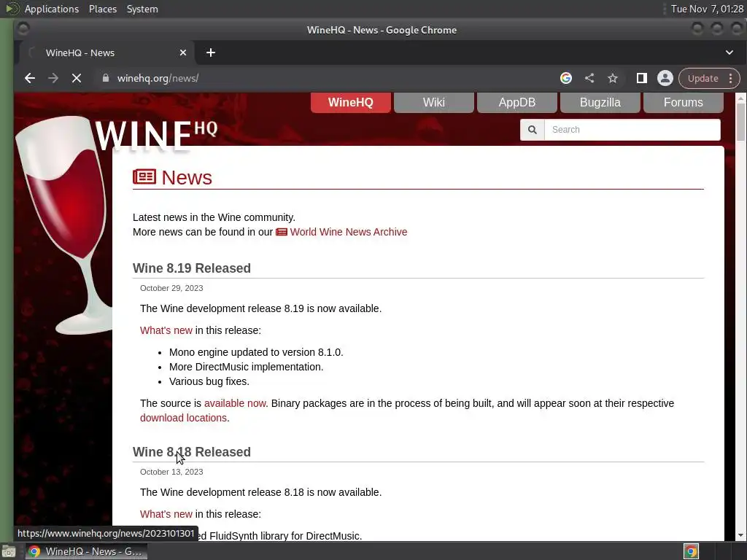The image size is (747, 560).
Task: Switch to WineHQ - News taskbar entry
Action: [86, 551]
